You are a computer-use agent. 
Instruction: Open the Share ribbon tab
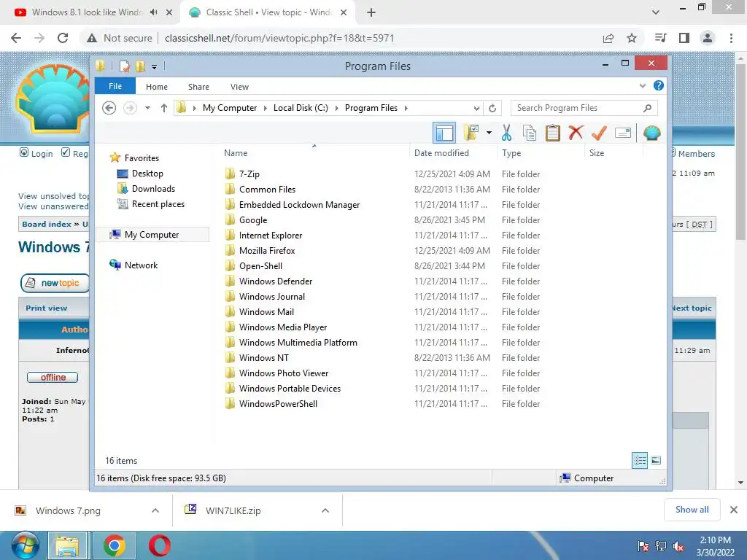click(x=198, y=87)
